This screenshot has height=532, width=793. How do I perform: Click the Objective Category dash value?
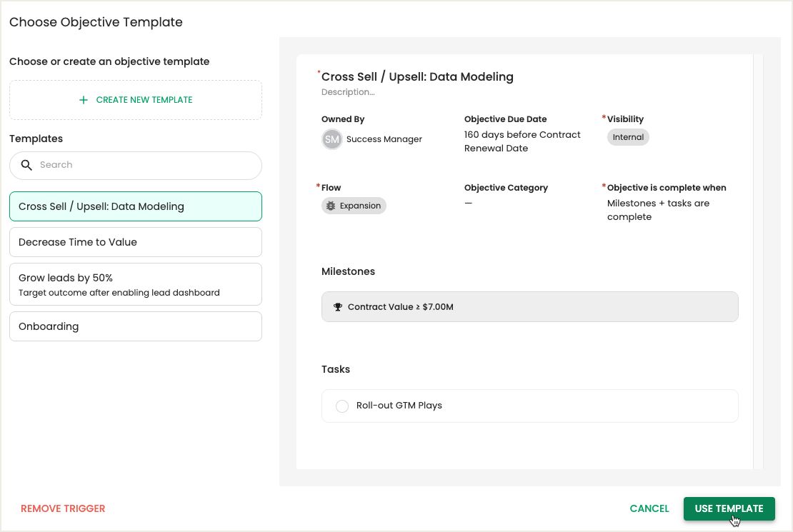(x=469, y=204)
